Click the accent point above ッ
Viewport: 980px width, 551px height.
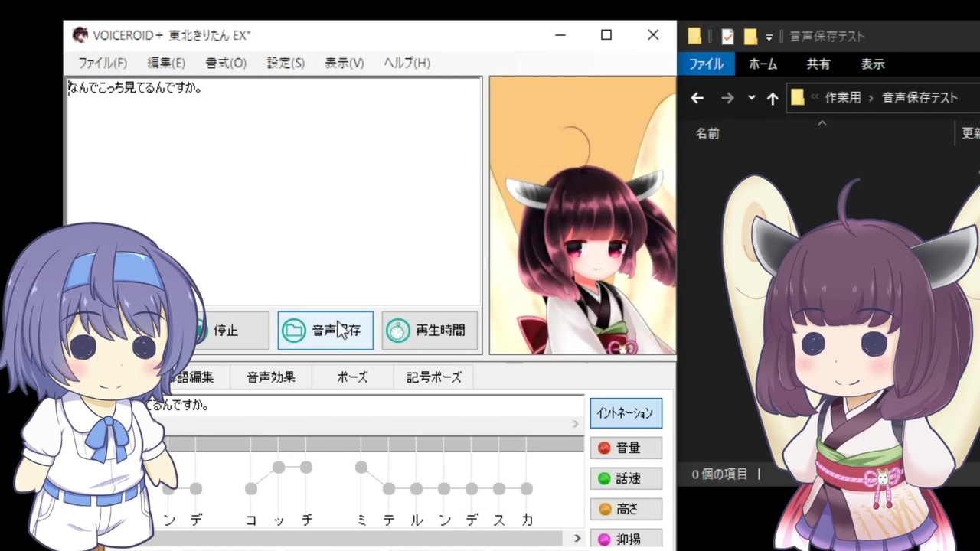(279, 467)
